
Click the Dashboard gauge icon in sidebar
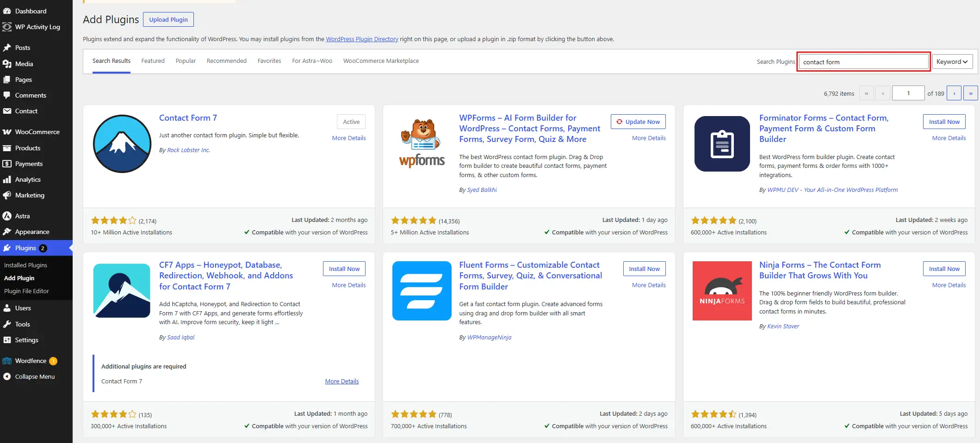click(7, 11)
